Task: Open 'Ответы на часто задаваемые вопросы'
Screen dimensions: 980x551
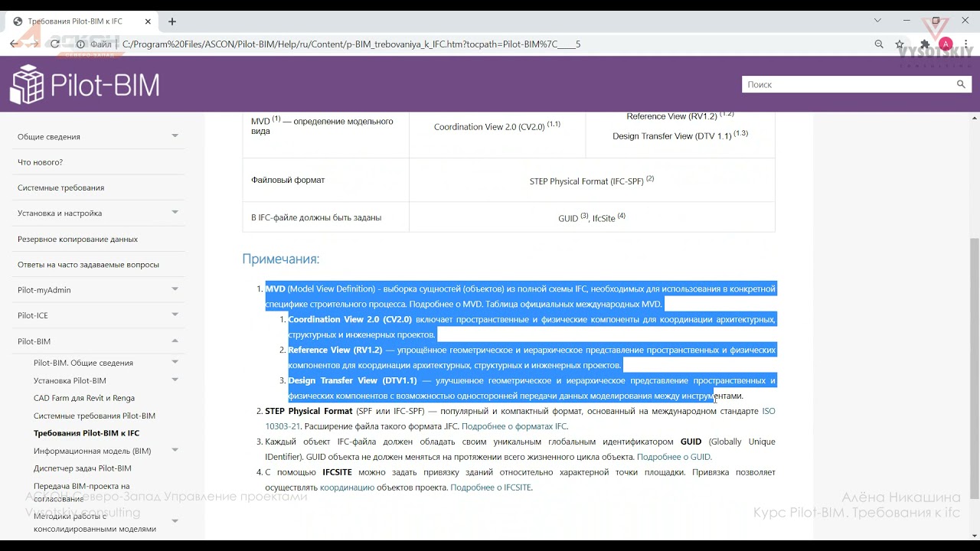Action: point(88,265)
